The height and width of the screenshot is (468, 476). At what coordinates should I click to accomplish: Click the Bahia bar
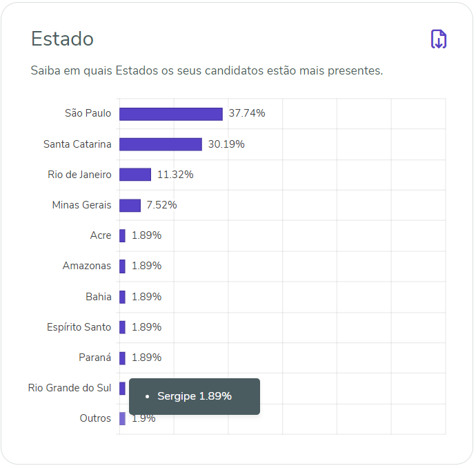coord(122,297)
